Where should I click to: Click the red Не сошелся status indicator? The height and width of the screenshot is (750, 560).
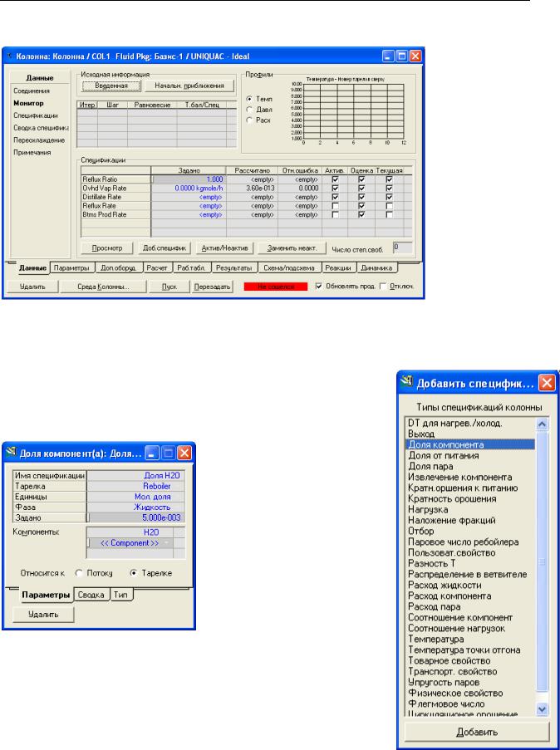[x=276, y=287]
